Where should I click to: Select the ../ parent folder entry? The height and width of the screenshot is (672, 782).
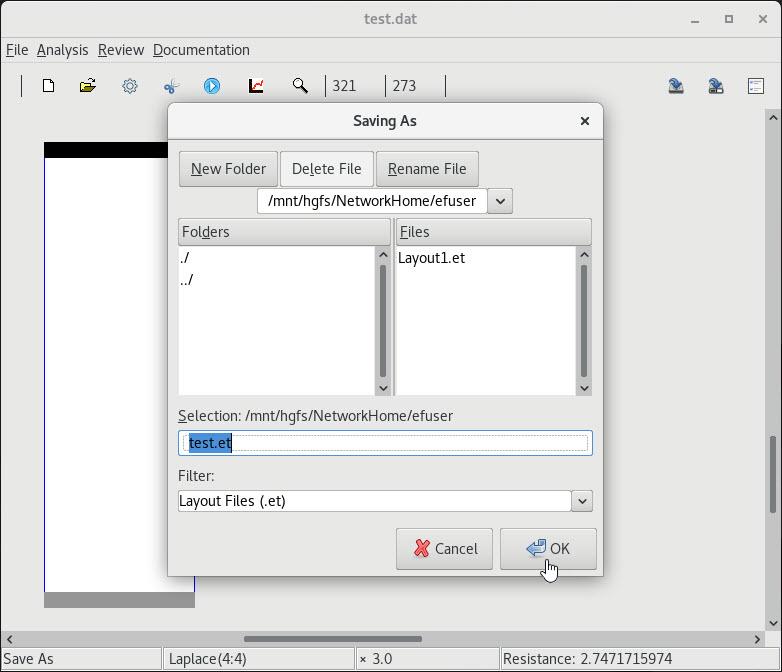(x=187, y=280)
